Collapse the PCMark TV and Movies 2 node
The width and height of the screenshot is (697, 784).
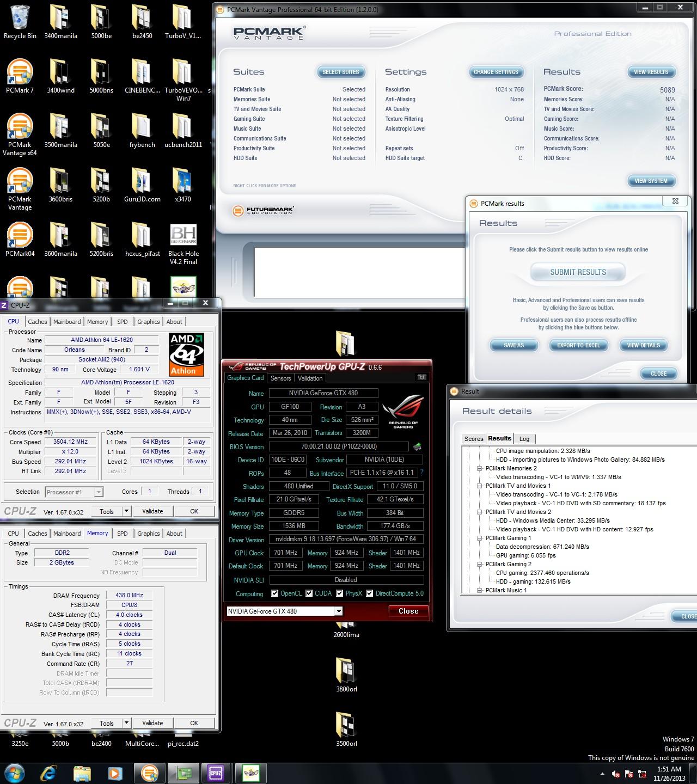click(480, 512)
